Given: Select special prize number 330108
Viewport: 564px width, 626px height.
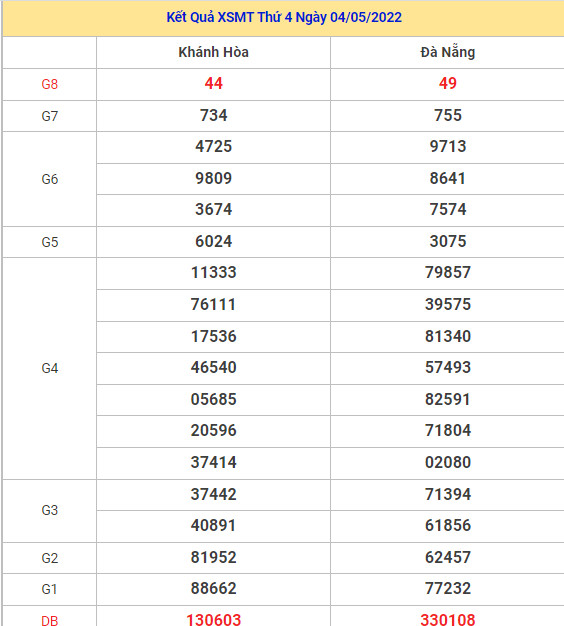Looking at the screenshot, I should pyautogui.click(x=448, y=620).
